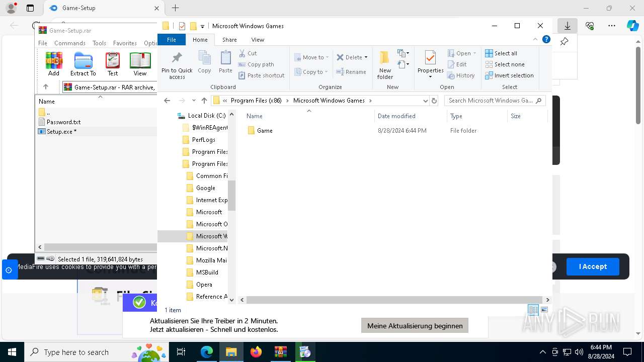Click the Copy icon in Clipboard group
This screenshot has width=644, height=362.
(x=204, y=62)
